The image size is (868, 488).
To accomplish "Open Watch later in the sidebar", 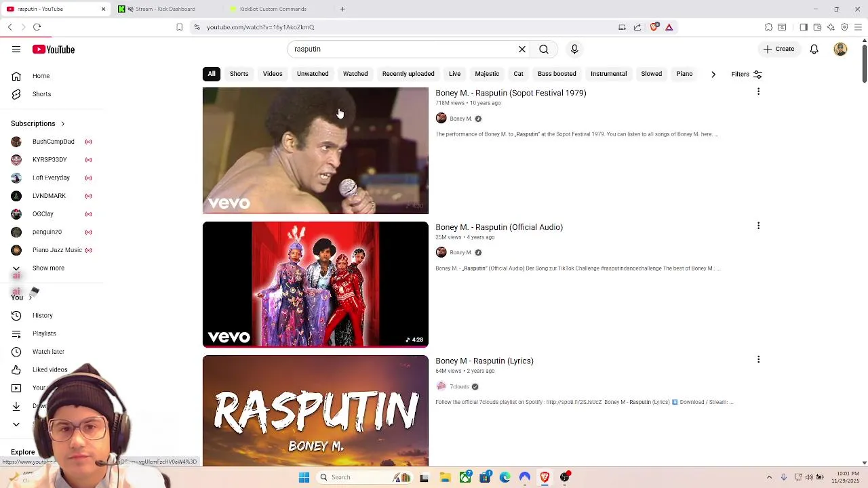I will point(47,352).
